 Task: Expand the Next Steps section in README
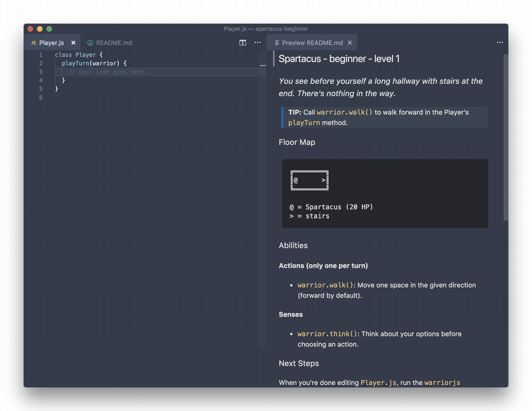[x=299, y=363]
